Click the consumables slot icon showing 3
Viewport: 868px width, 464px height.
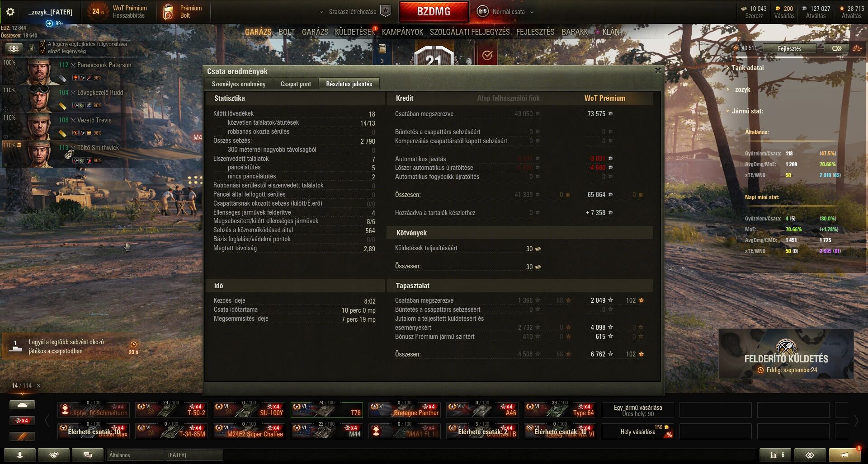point(382,54)
